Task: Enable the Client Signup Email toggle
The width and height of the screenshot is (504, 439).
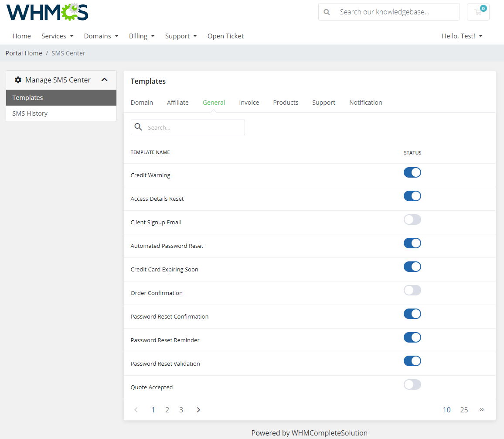Action: pyautogui.click(x=412, y=219)
